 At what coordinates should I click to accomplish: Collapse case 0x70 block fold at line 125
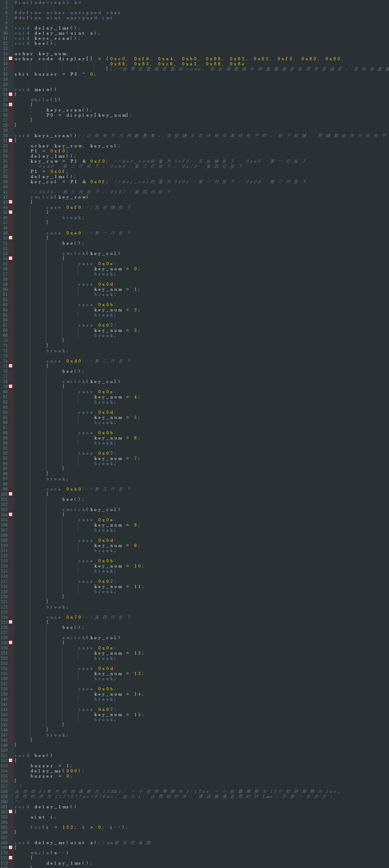(x=10, y=622)
